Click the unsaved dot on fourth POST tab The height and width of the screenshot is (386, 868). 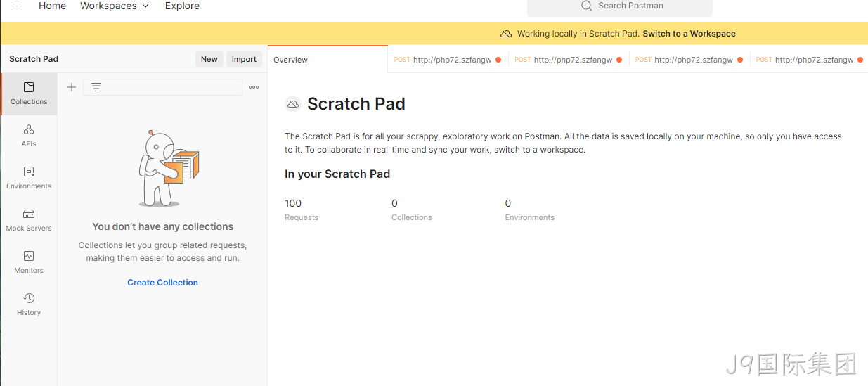[x=860, y=60]
